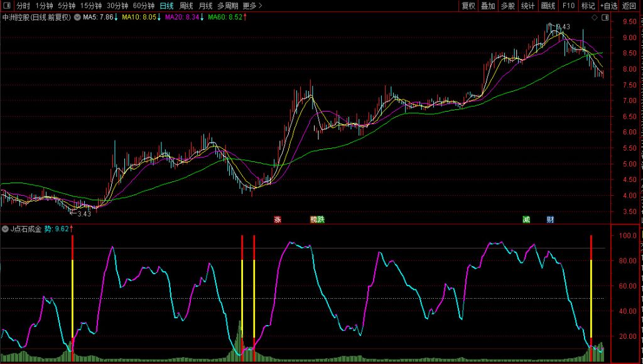Image resolution: width=643 pixels, height=364 pixels.
Task: Click the 画线 drawing tools button
Action: click(x=548, y=6)
